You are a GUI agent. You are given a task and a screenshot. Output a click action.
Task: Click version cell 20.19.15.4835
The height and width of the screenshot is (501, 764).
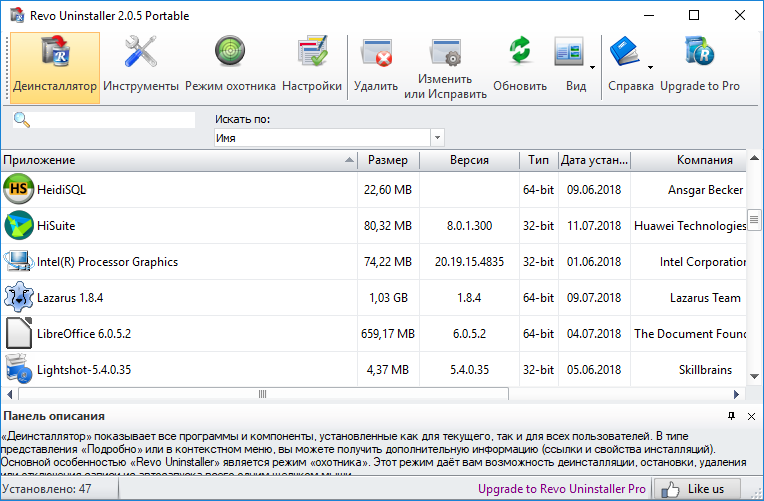click(469, 262)
